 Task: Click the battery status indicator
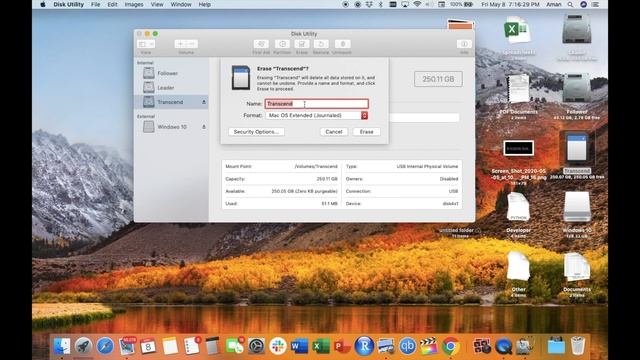pyautogui.click(x=461, y=4)
